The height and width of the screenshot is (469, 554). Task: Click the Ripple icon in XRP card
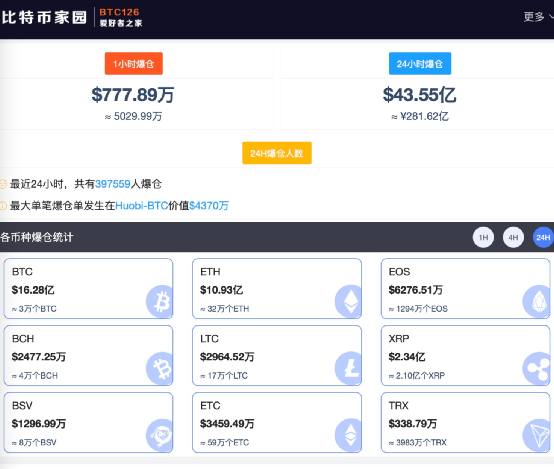536,368
